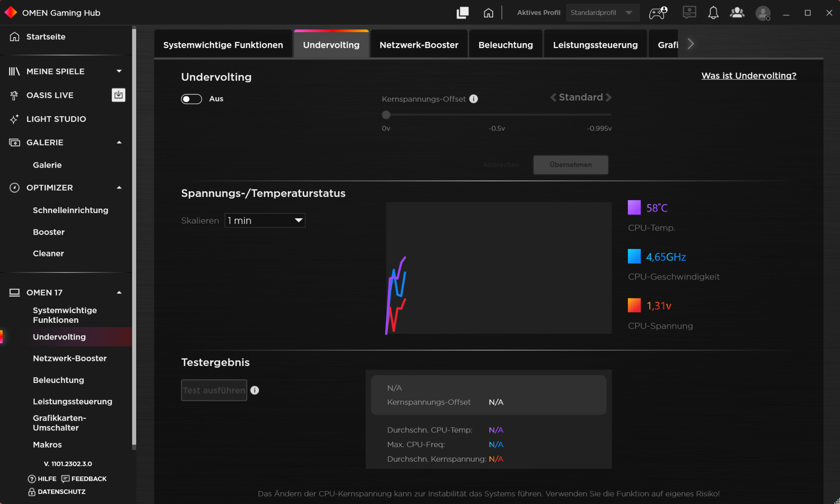Switch to the Netzwerk-Booster tab
Image resolution: width=840 pixels, height=504 pixels.
[419, 45]
